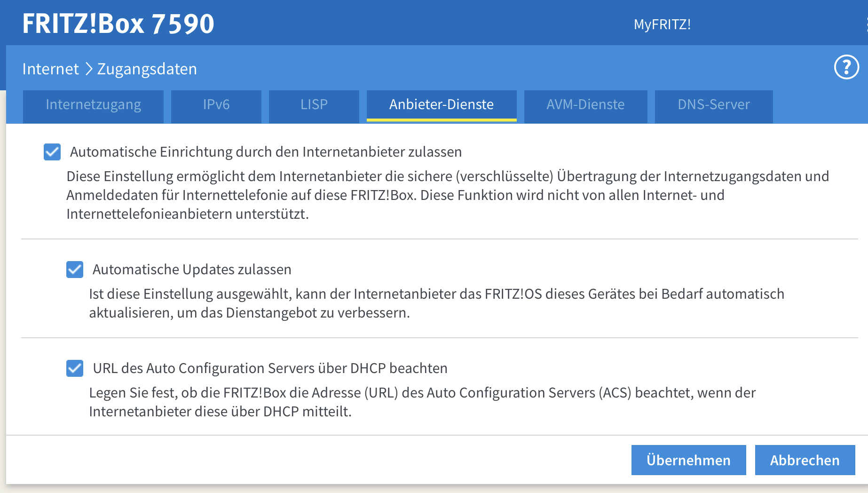Viewport: 868px width, 493px height.
Task: Click 'Zugangsdaten' in the breadcrumb
Action: click(x=147, y=69)
